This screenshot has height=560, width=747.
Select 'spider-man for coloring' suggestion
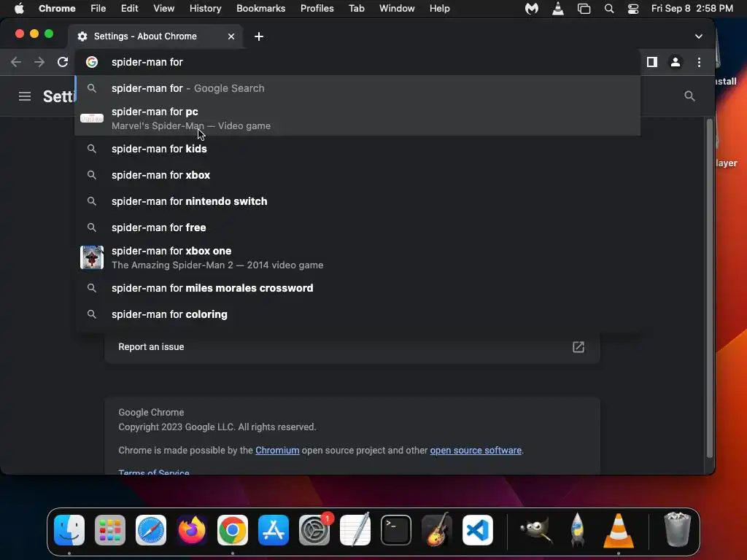[357, 314]
